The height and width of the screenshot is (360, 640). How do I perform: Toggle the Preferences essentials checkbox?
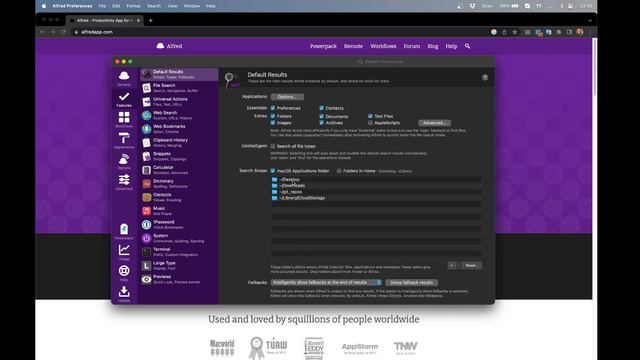coord(273,108)
